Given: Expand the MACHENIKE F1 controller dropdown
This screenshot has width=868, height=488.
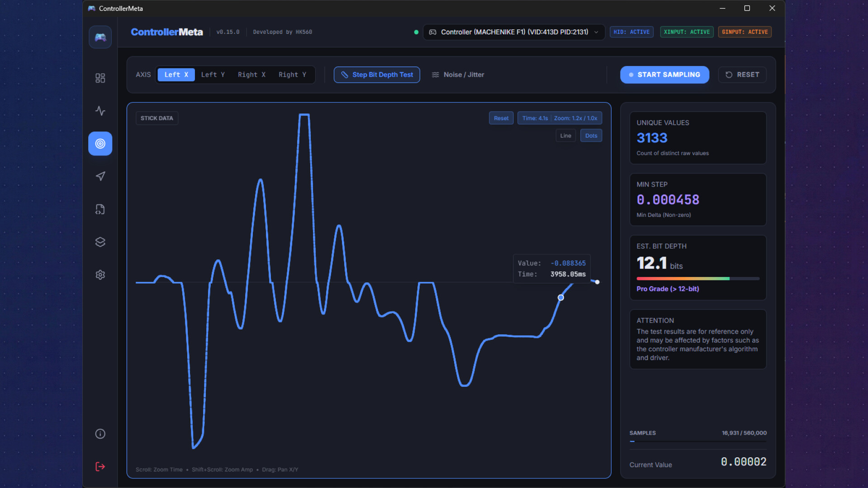Looking at the screenshot, I should [514, 32].
